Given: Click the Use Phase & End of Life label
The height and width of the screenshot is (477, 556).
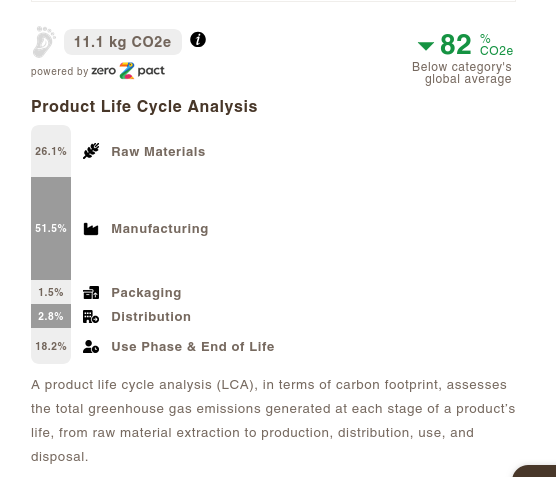Looking at the screenshot, I should [193, 346].
